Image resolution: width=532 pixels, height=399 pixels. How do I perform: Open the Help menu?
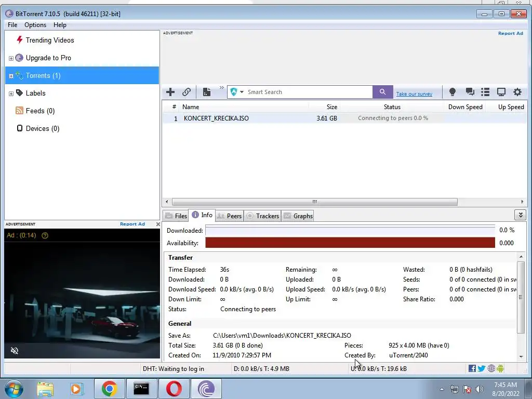pyautogui.click(x=60, y=25)
